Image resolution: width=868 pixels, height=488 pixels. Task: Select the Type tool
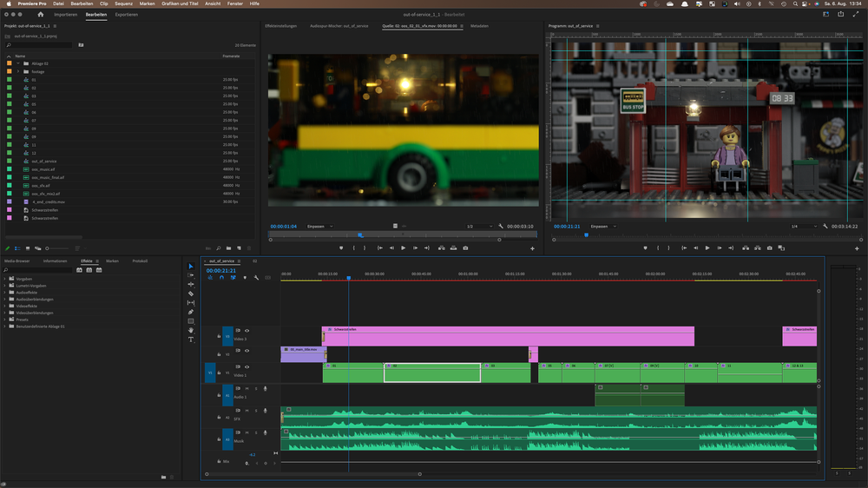pyautogui.click(x=191, y=340)
